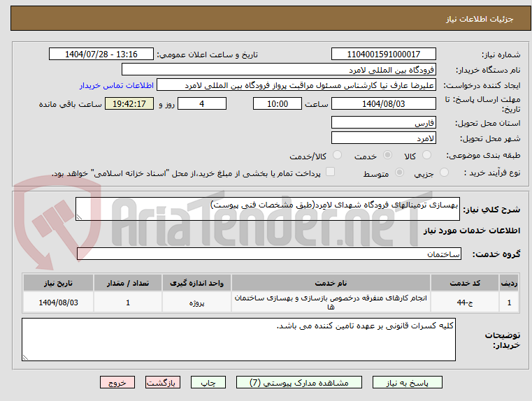Image resolution: width=532 pixels, height=401 pixels.
Task: Click the ساعت باقی مانده label
Action: [71, 104]
